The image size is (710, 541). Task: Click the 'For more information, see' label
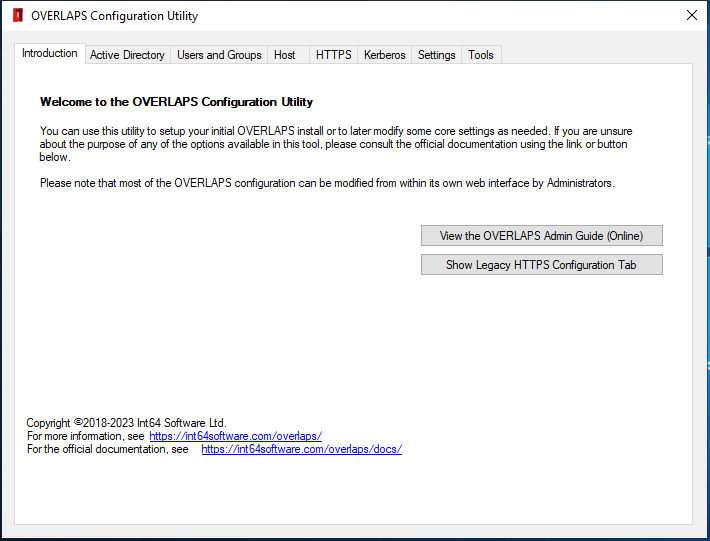pyautogui.click(x=86, y=436)
